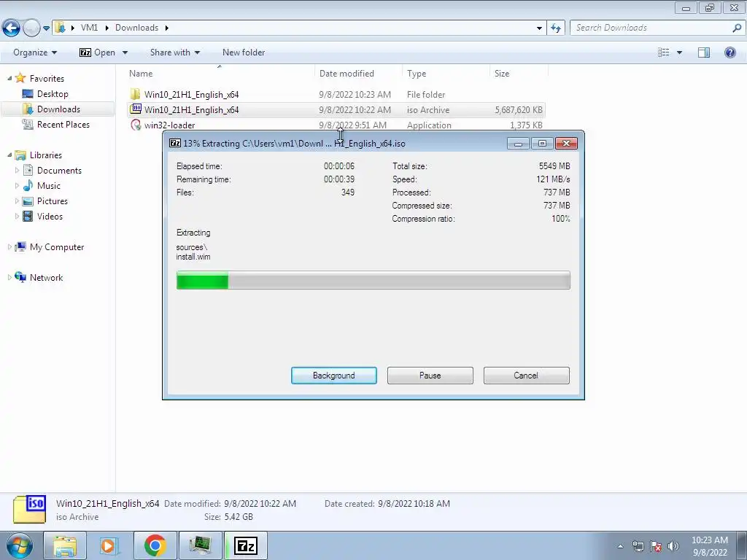
Task: Select the Win10_21H1_English_x64 file folder
Action: tap(191, 94)
